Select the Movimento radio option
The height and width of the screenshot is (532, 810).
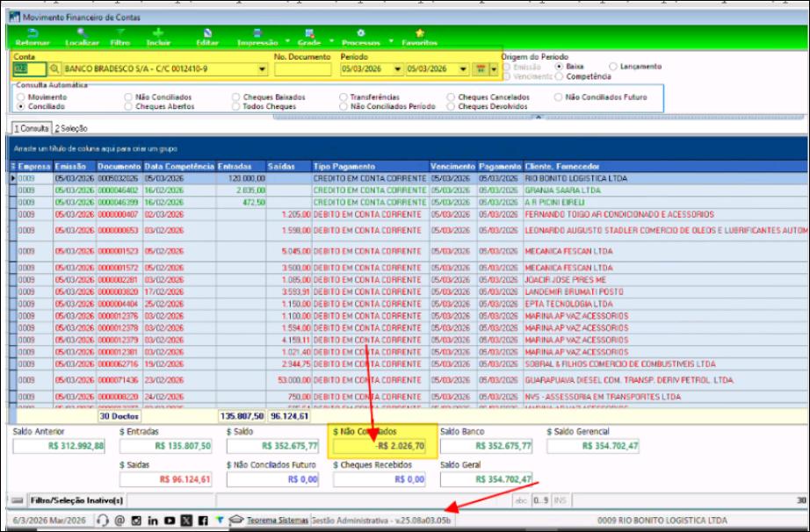coord(22,97)
